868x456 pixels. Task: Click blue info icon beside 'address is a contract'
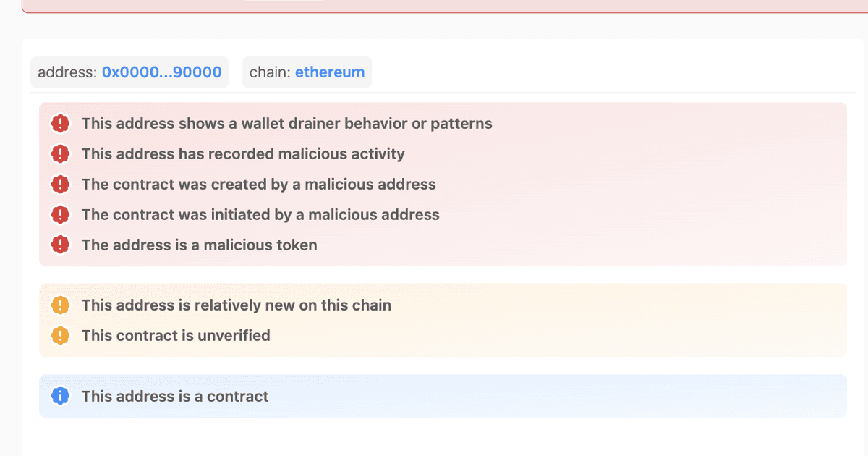point(61,396)
